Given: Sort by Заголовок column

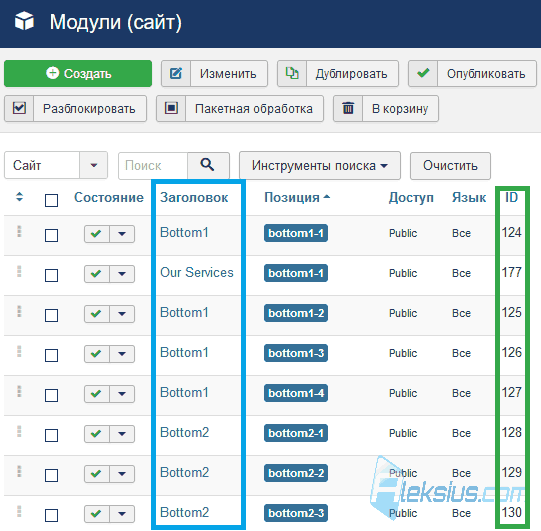Looking at the screenshot, I should pos(194,197).
